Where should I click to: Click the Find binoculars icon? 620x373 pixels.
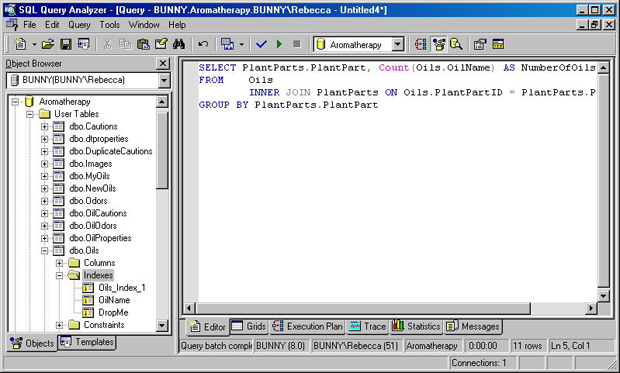pos(179,44)
